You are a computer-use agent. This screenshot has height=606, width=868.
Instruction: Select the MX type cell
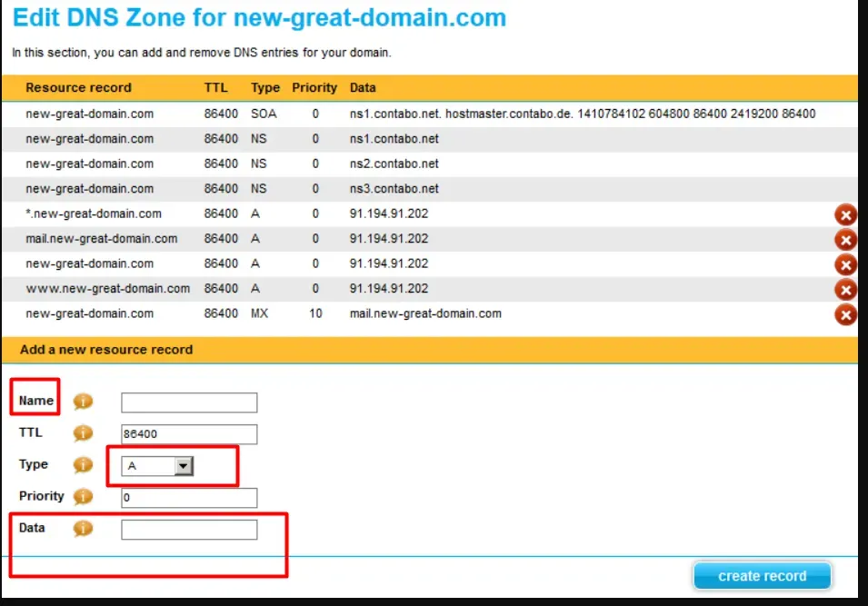pyautogui.click(x=259, y=313)
